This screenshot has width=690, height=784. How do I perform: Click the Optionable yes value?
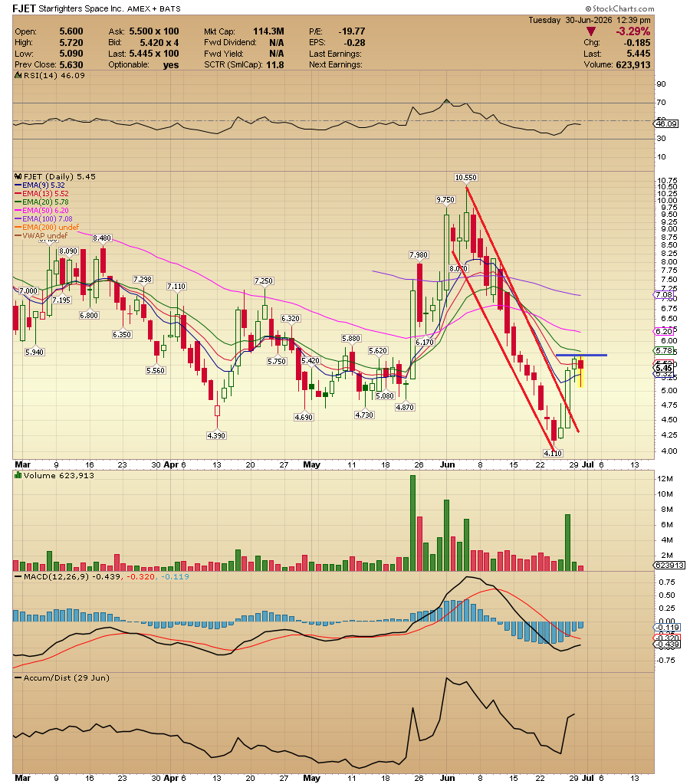pos(171,64)
